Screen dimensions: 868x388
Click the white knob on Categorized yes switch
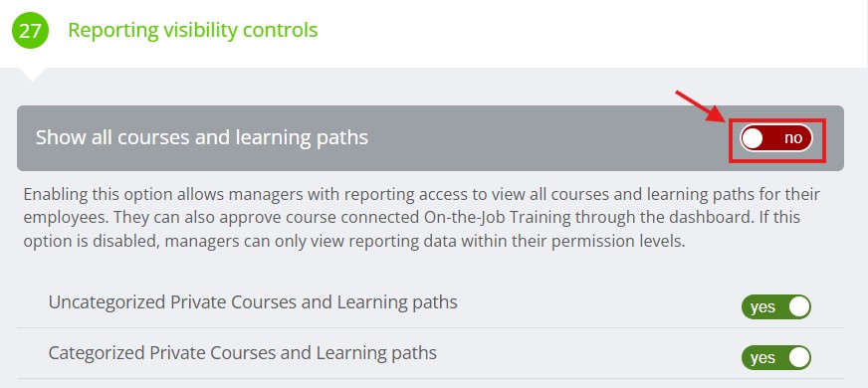click(799, 357)
